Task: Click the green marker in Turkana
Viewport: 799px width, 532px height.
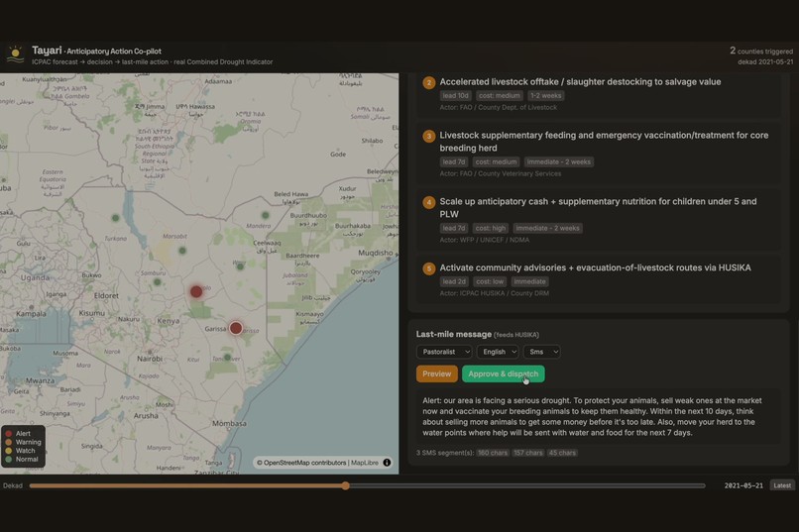Action: [116, 218]
